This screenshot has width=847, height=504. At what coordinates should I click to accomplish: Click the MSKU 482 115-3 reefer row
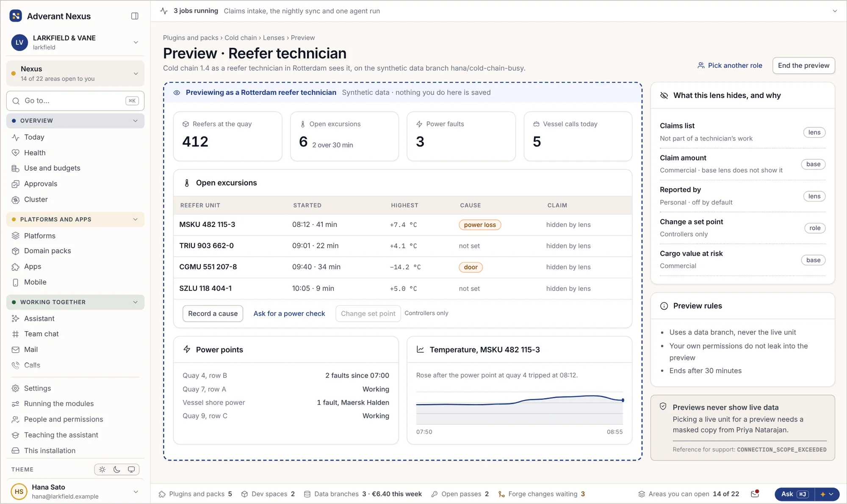(x=402, y=224)
